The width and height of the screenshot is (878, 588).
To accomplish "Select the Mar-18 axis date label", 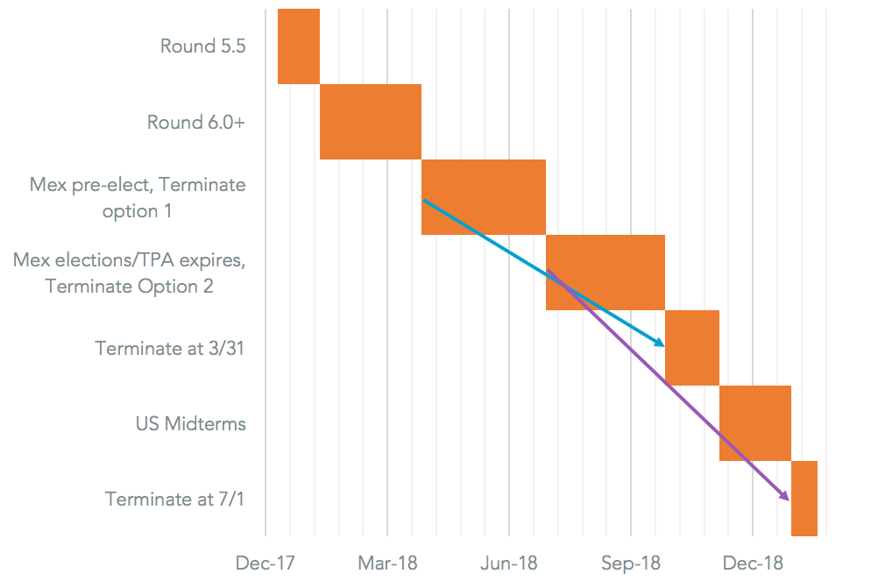I will [x=386, y=563].
